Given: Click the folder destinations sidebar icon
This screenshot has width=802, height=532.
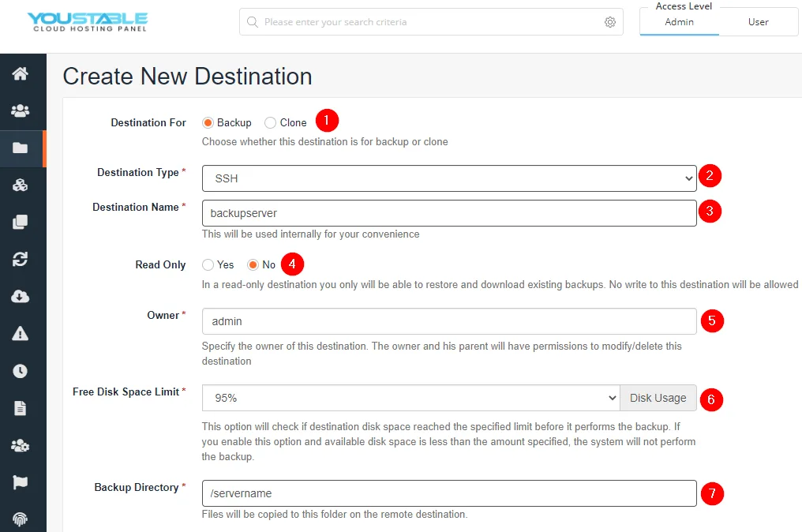Looking at the screenshot, I should (20, 148).
